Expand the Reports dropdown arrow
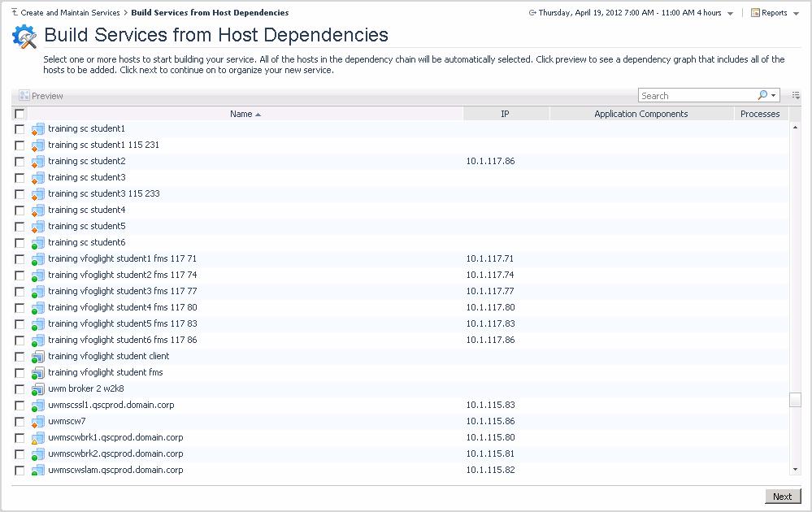Viewport: 812px width, 512px height. pyautogui.click(x=796, y=14)
